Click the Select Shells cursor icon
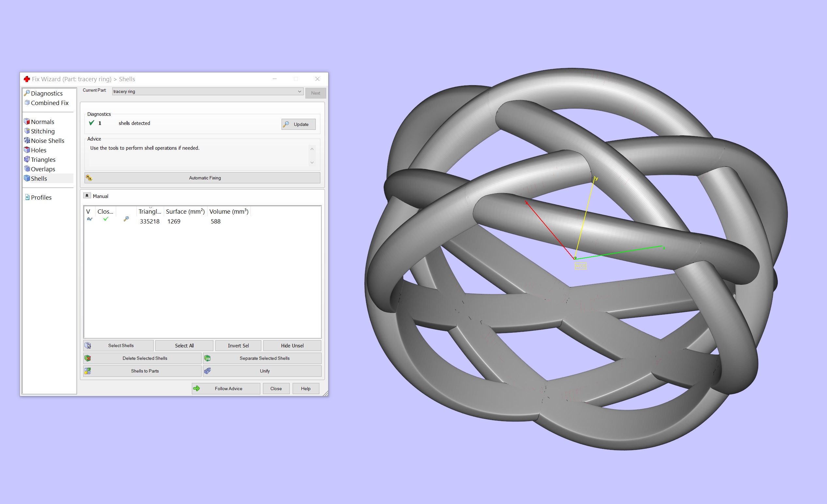The height and width of the screenshot is (504, 827). 88,345
